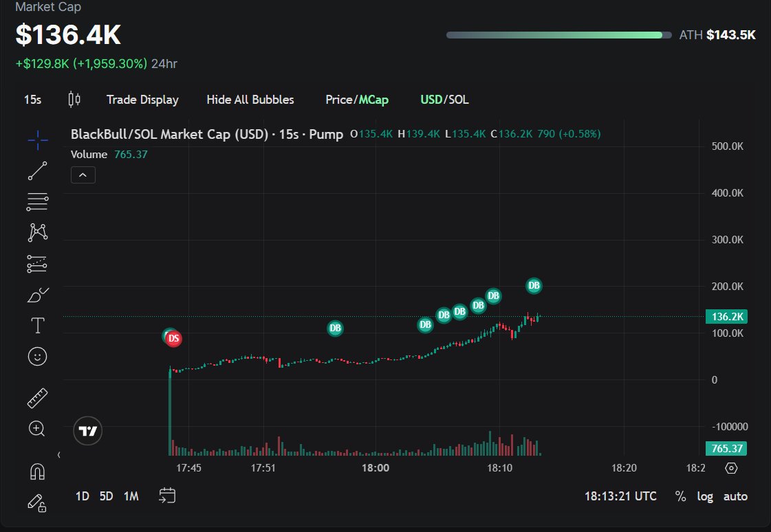Switch currency from USD to SOL
771x532 pixels.
pos(460,99)
